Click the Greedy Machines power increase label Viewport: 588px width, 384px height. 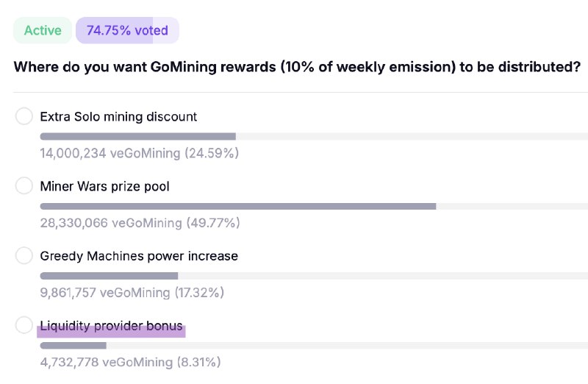tap(139, 256)
